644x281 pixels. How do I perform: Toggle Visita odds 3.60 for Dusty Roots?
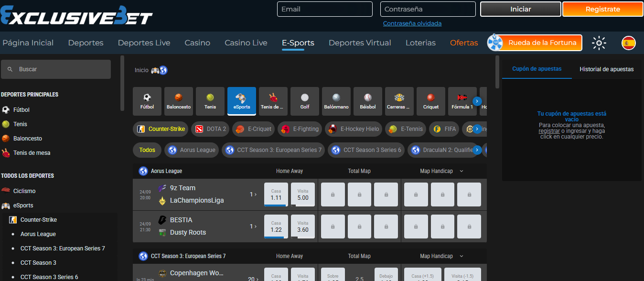(303, 227)
